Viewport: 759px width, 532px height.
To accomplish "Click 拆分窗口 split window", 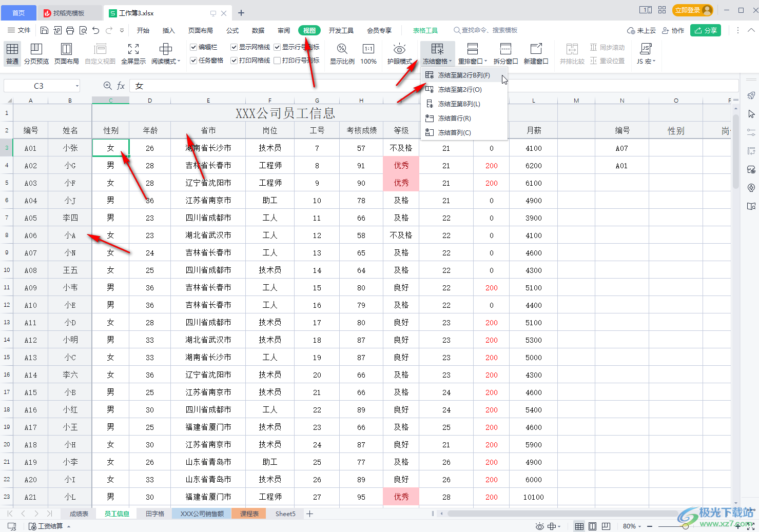I will (x=505, y=54).
